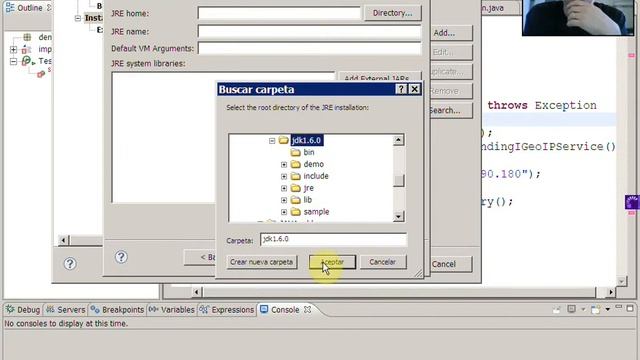Click the package declaration icon in Outline
Image resolution: width=640 pixels, height=360 pixels.
point(27,37)
